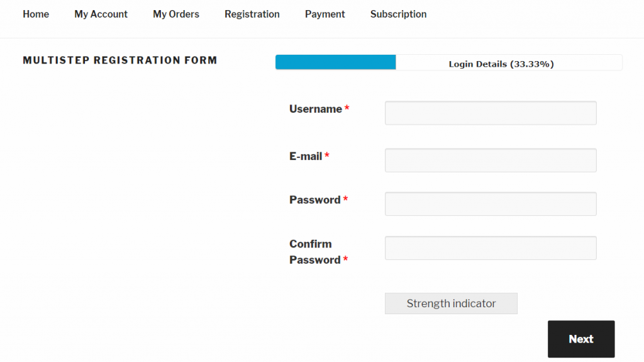
Task: Click the Password field label
Action: coord(315,200)
